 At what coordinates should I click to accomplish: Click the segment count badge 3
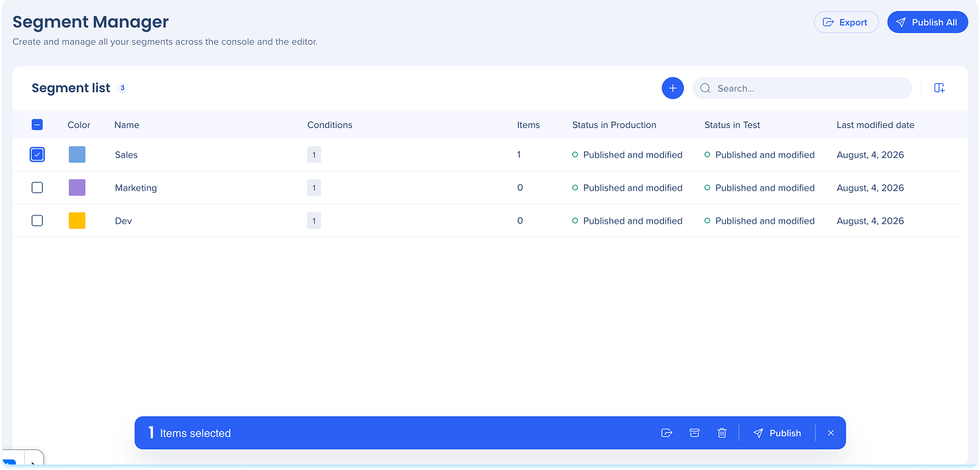pyautogui.click(x=123, y=88)
